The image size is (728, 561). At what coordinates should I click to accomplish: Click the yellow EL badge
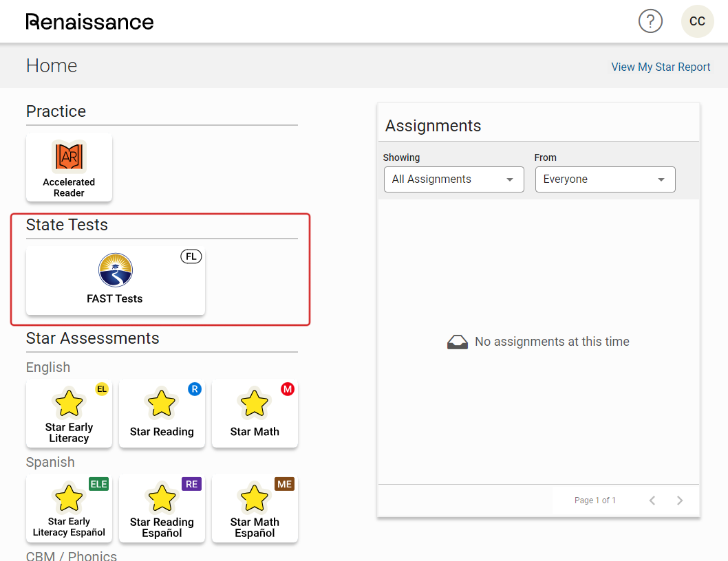(x=102, y=389)
